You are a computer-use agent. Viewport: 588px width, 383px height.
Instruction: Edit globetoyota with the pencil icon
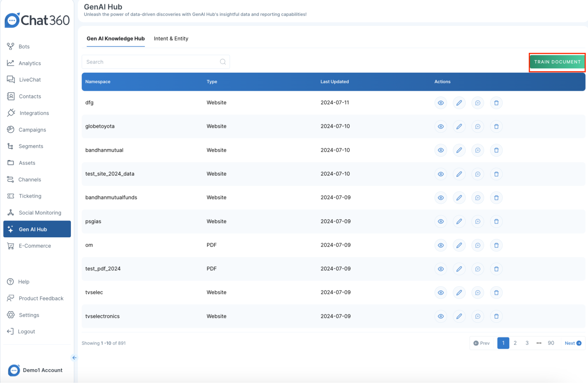(459, 127)
